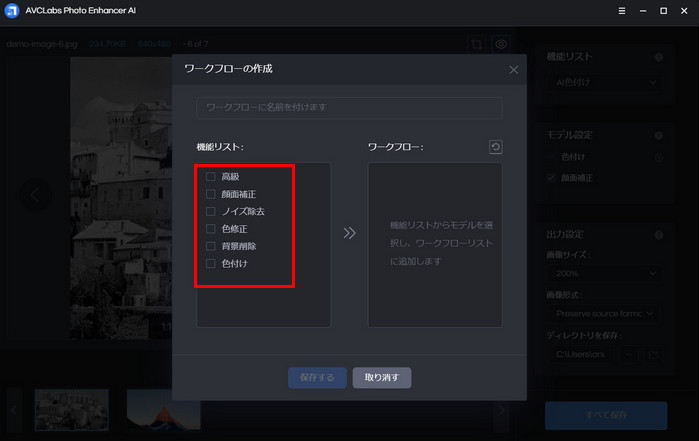Select the 色修正 checkbox
This screenshot has height=441, width=699.
point(210,229)
